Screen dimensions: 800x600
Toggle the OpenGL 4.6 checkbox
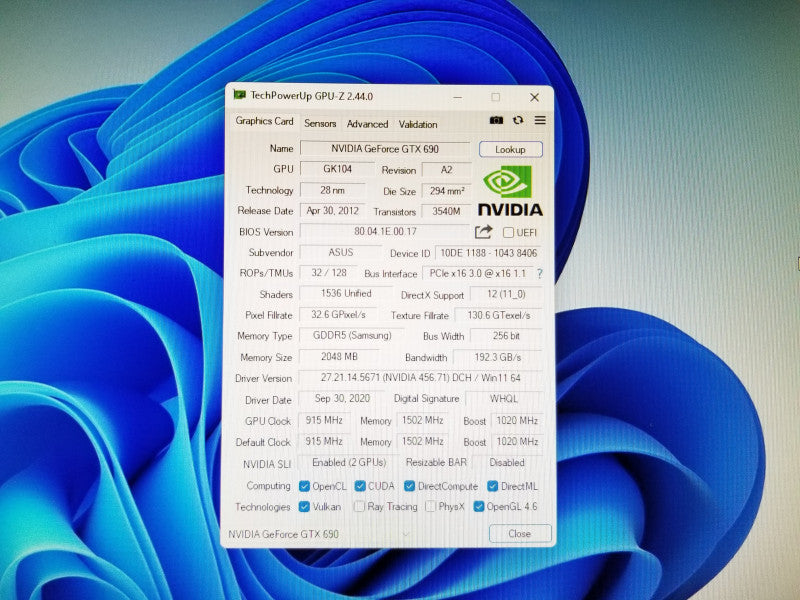click(x=479, y=507)
